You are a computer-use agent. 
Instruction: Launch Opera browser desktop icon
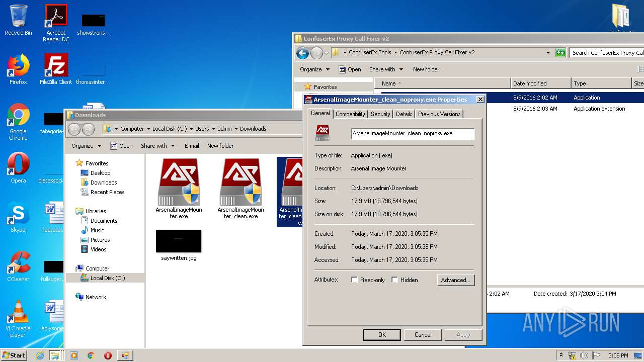[x=18, y=168]
